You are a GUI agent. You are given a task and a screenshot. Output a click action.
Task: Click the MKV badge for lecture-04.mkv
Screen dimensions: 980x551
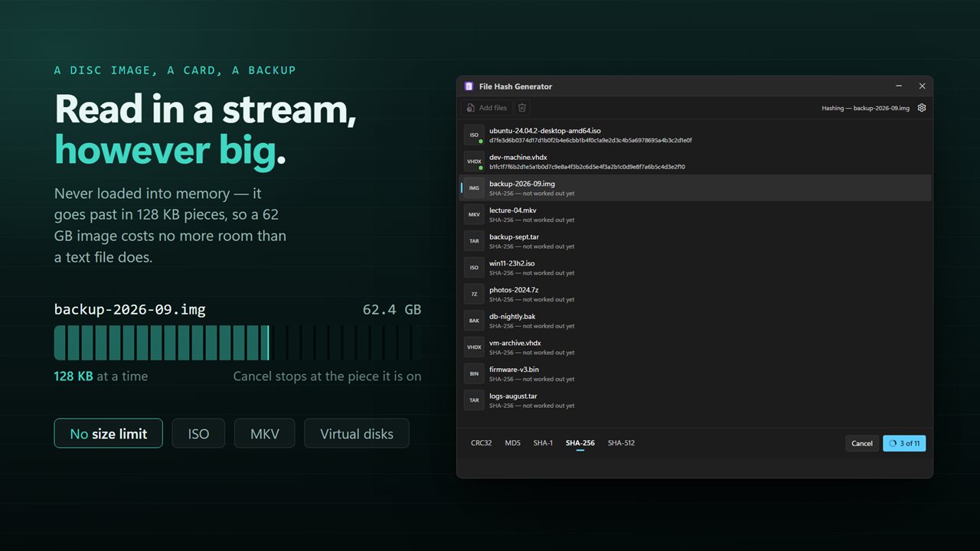tap(474, 214)
